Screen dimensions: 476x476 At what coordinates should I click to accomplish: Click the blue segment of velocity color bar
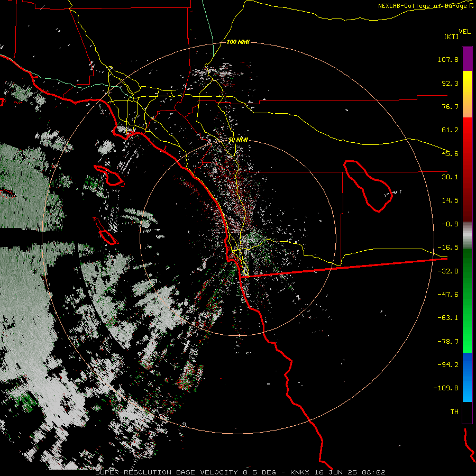[x=467, y=377]
